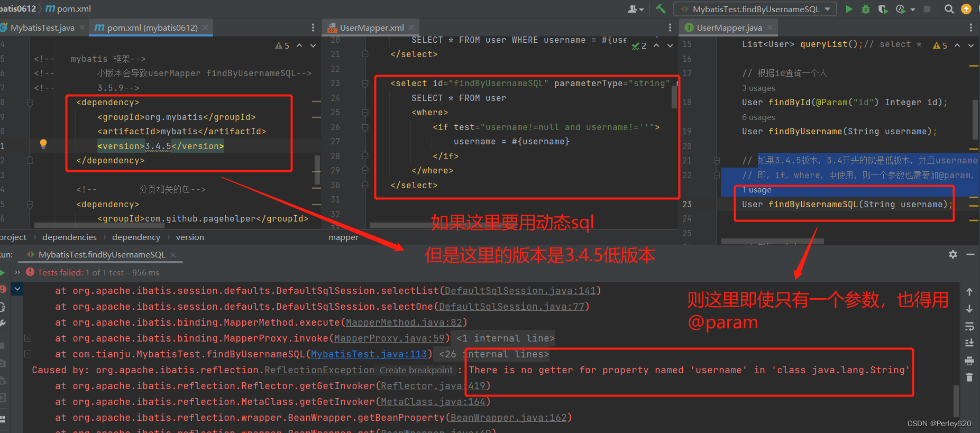This screenshot has width=980, height=433.
Task: Jump up the stack trace arrow
Action: pos(969,292)
